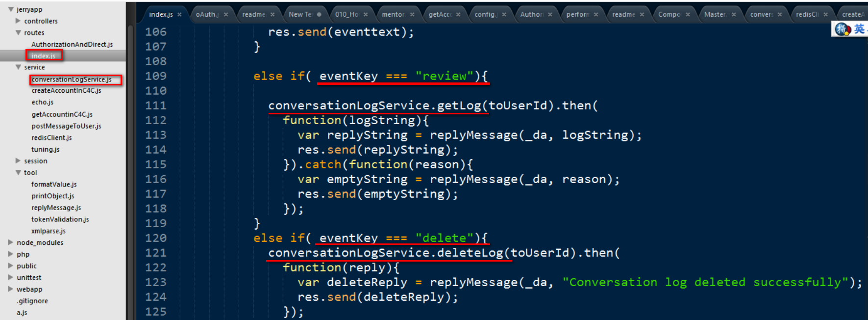Close the Compo tab
Viewport: 868px width, 320px height.
[688, 15]
